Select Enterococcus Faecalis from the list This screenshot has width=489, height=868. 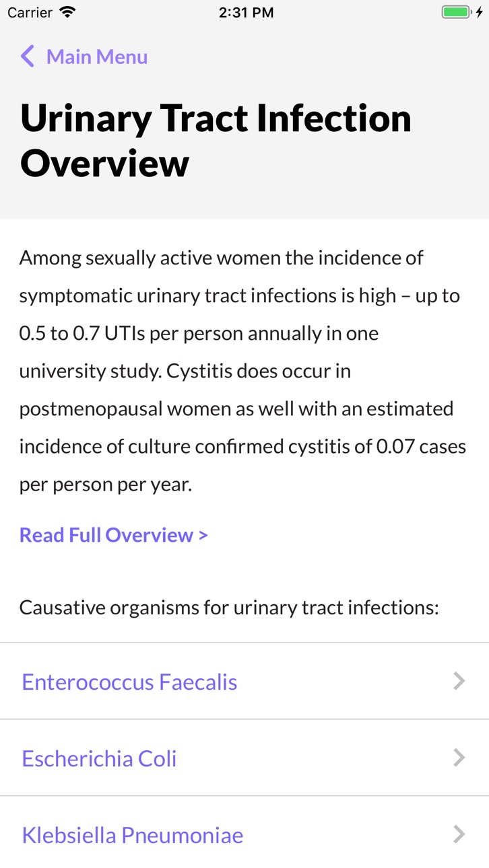(x=244, y=681)
